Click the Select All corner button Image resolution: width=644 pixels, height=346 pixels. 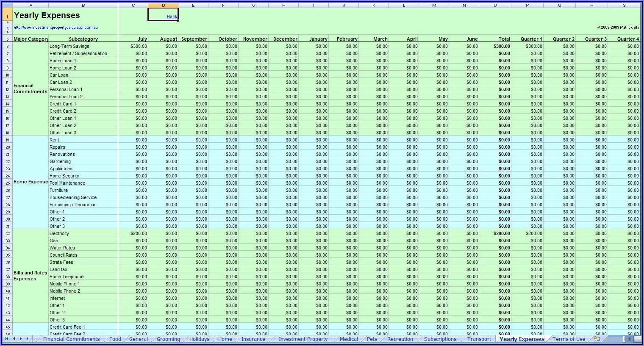point(7,6)
